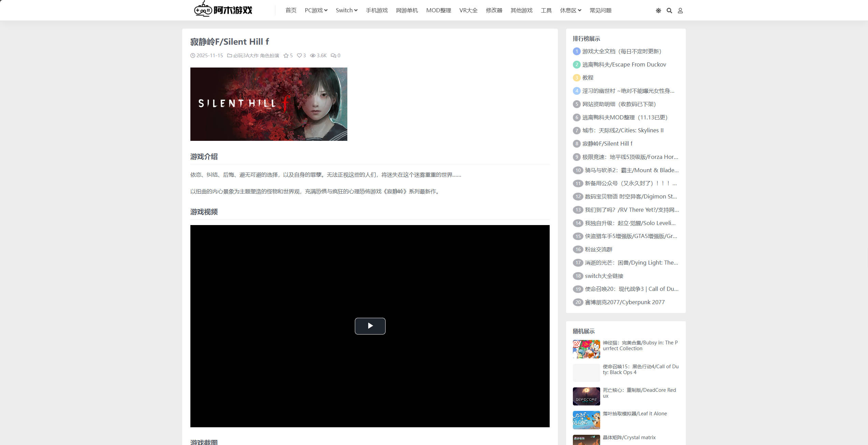The image size is (868, 445).
Task: Click the star favorite icon under title
Action: [x=286, y=56]
